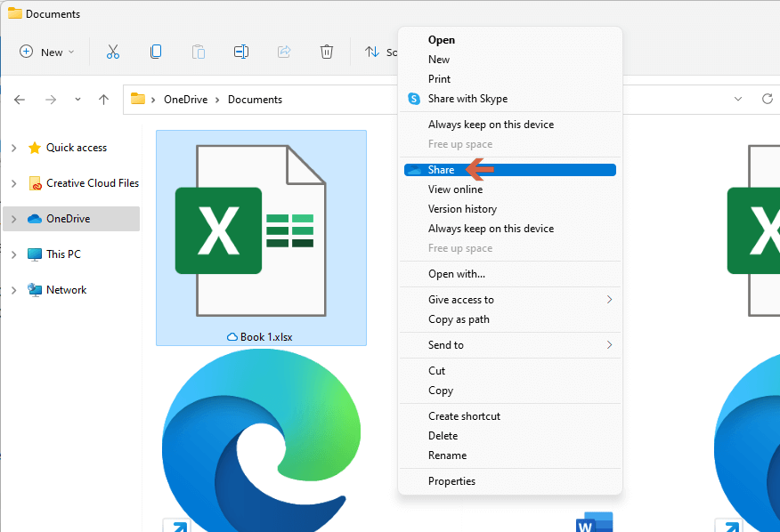Open the recent locations chevron next to the forward arrow
Viewport: 780px width, 532px height.
click(x=77, y=100)
